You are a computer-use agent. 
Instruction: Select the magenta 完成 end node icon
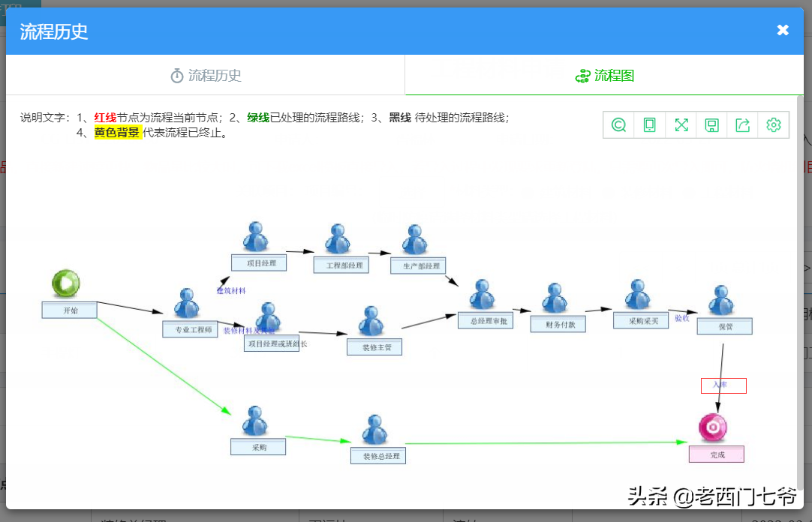(714, 427)
